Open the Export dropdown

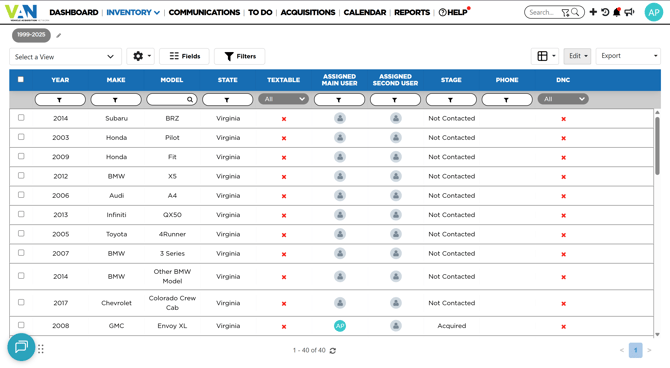click(628, 56)
